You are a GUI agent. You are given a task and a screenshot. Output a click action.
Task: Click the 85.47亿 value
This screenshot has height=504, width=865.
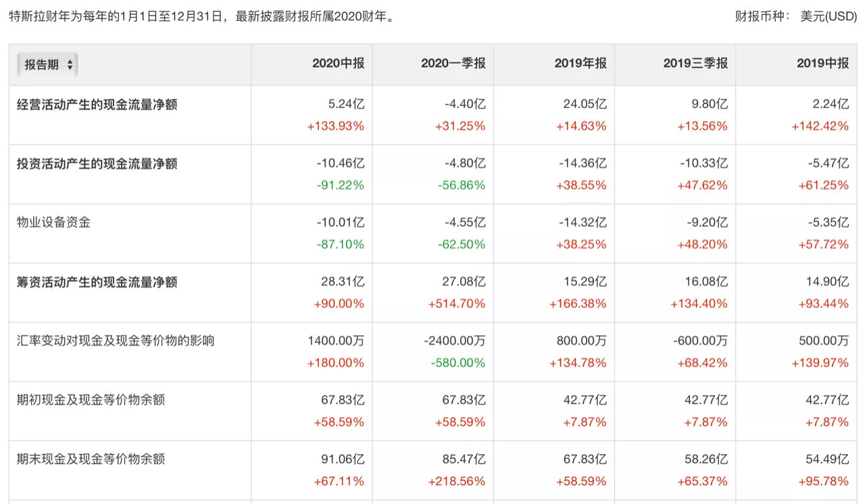coord(464,459)
